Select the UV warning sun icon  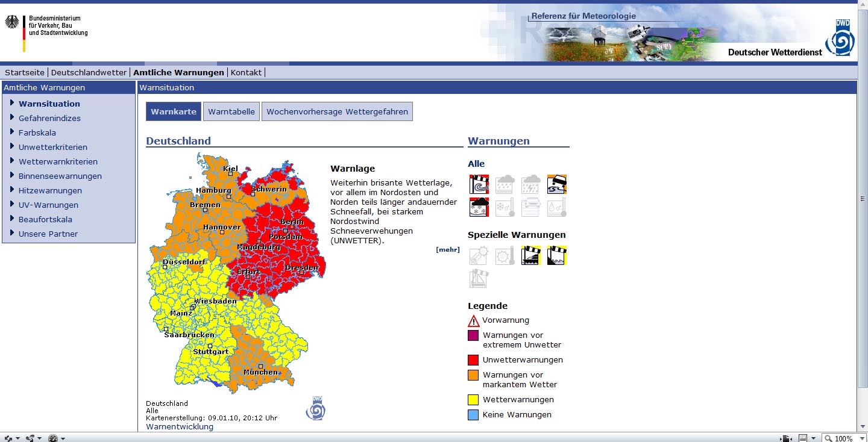pos(479,256)
